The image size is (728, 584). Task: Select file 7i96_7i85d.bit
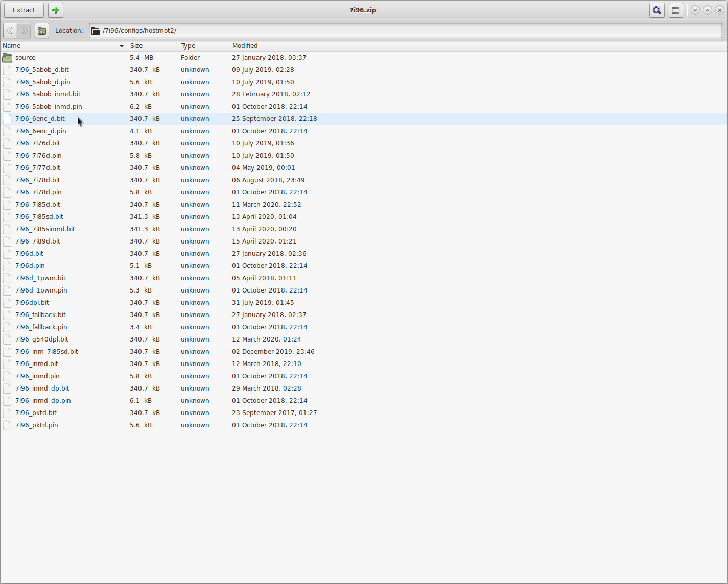point(38,205)
